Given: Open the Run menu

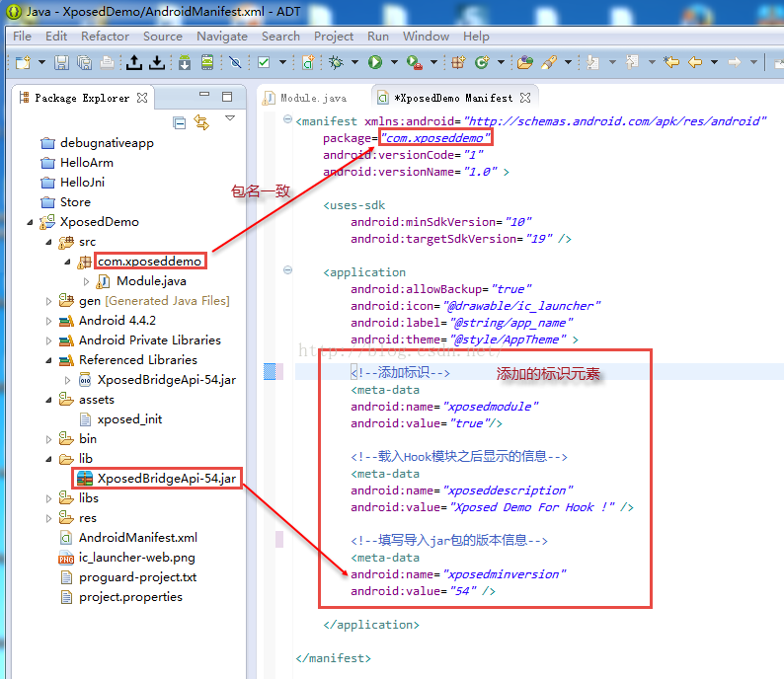Looking at the screenshot, I should pyautogui.click(x=378, y=37).
